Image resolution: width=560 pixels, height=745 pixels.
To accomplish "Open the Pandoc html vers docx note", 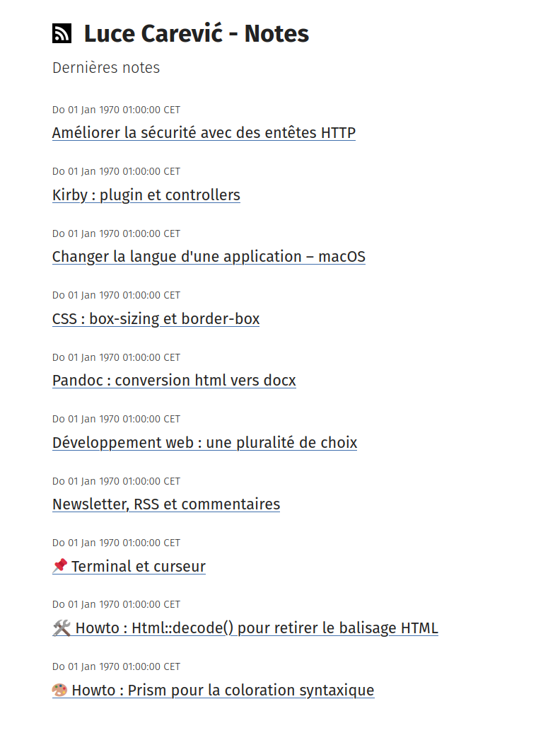I will 174,381.
